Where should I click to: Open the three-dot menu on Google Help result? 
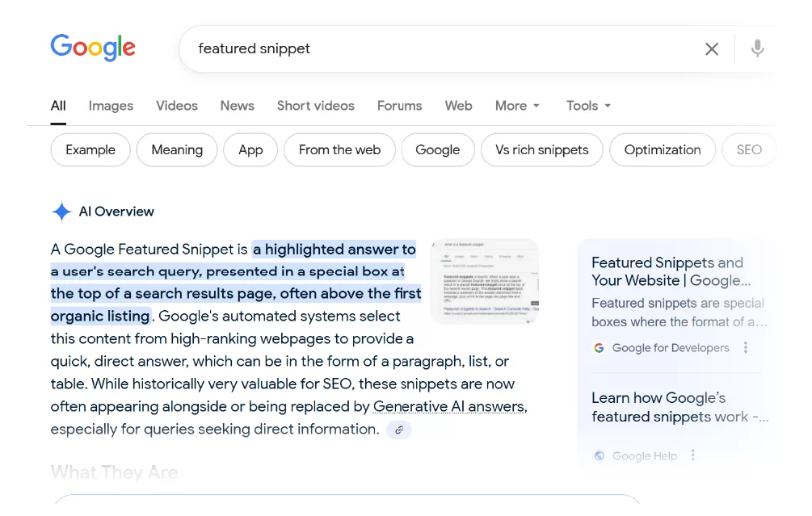[692, 455]
